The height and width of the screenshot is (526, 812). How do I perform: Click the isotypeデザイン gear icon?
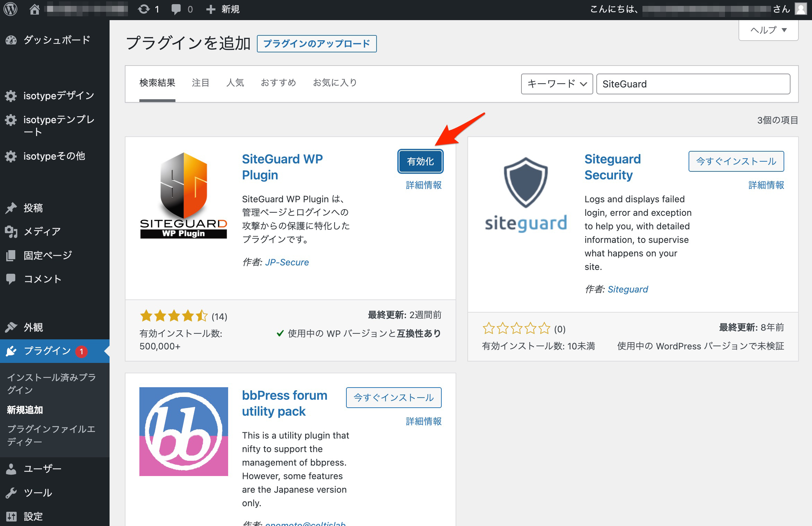coord(11,96)
